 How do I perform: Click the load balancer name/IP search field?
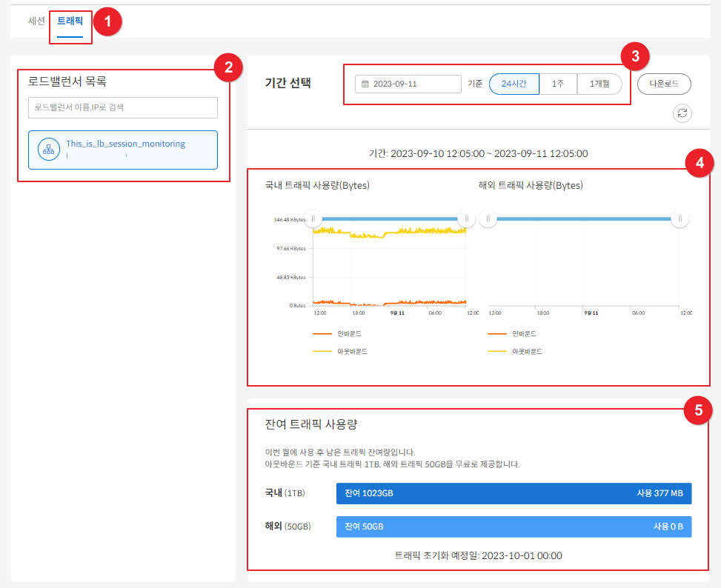point(123,107)
